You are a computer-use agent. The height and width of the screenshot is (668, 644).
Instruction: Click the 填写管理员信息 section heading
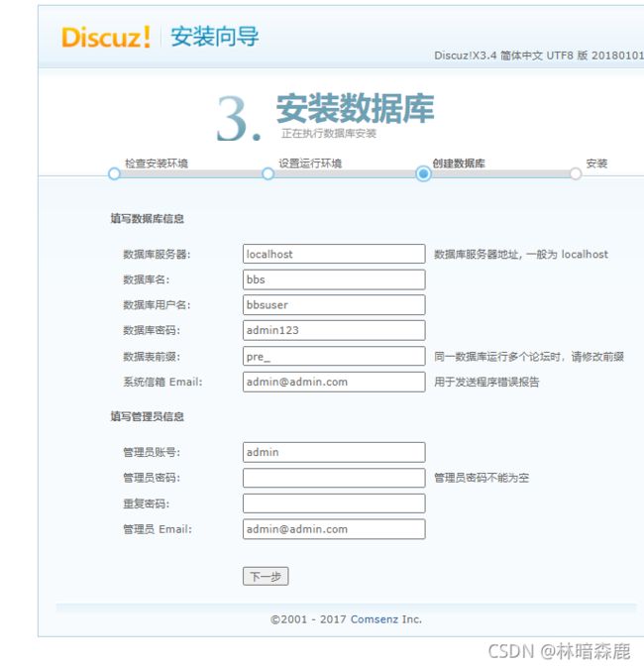(x=147, y=416)
